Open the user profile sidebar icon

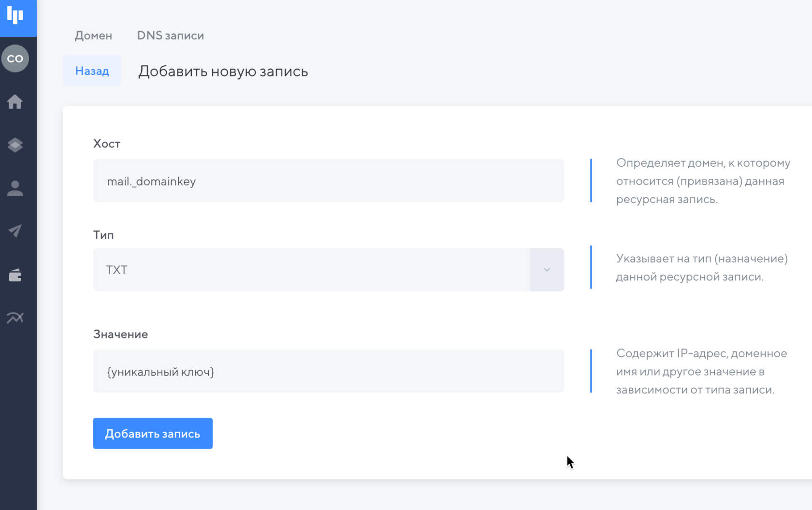click(x=15, y=188)
